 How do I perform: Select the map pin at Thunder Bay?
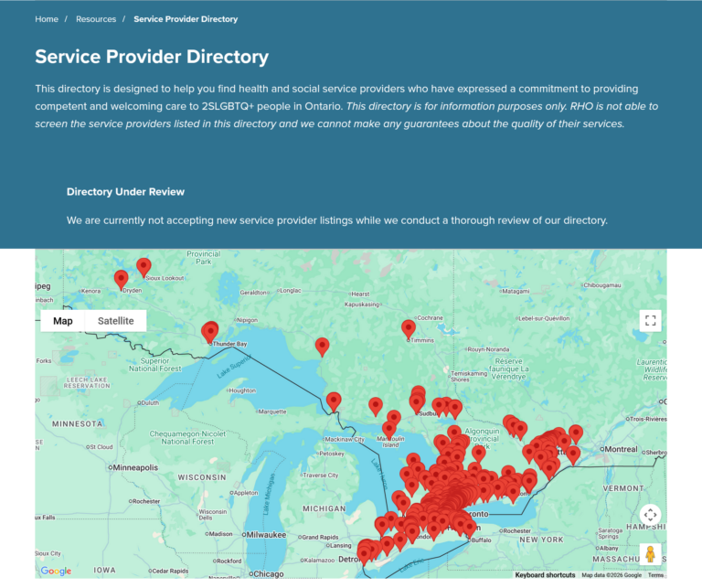[210, 332]
